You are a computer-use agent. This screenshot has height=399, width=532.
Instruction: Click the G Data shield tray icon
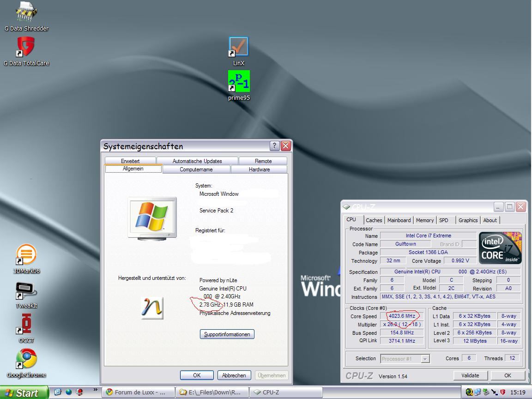click(x=502, y=392)
